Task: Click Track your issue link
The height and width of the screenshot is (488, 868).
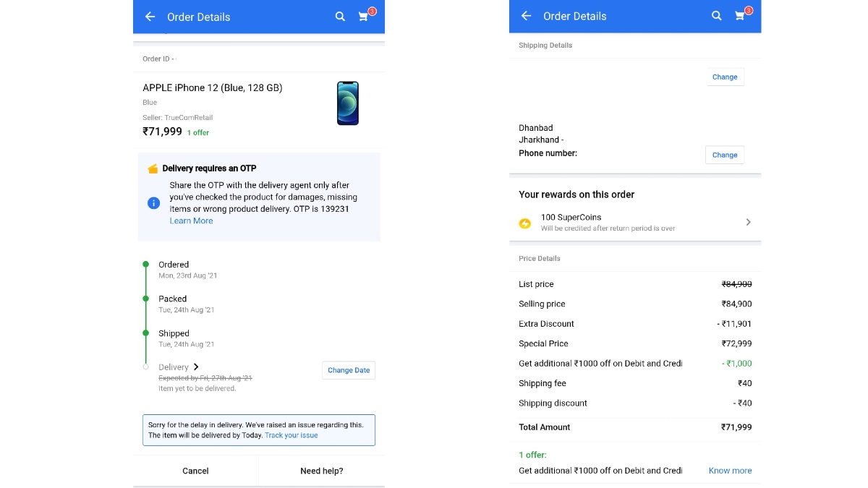Action: 291,435
